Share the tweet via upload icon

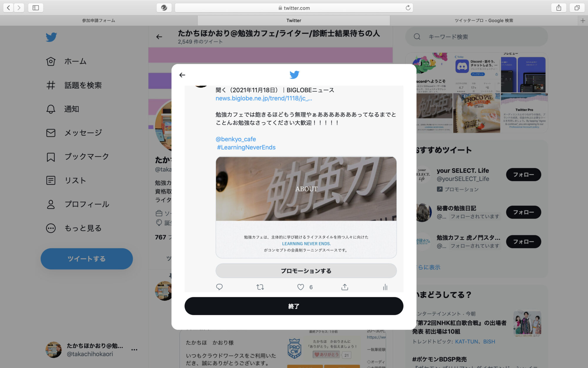[345, 287]
